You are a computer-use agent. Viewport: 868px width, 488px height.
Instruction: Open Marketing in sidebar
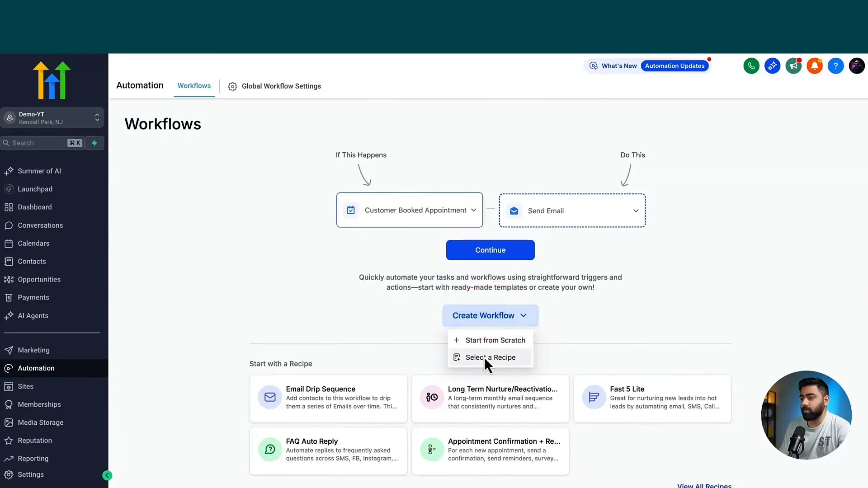(x=33, y=350)
